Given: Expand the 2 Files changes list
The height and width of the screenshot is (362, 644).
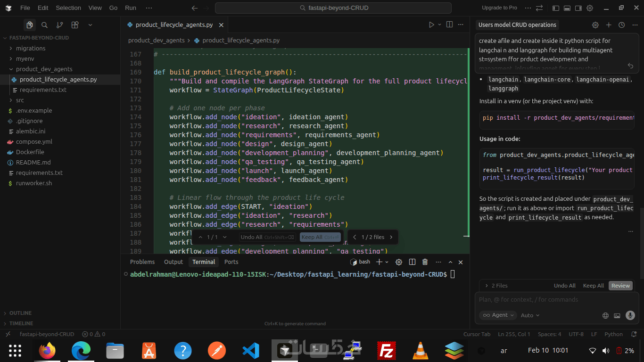Looking at the screenshot, I should [x=496, y=286].
